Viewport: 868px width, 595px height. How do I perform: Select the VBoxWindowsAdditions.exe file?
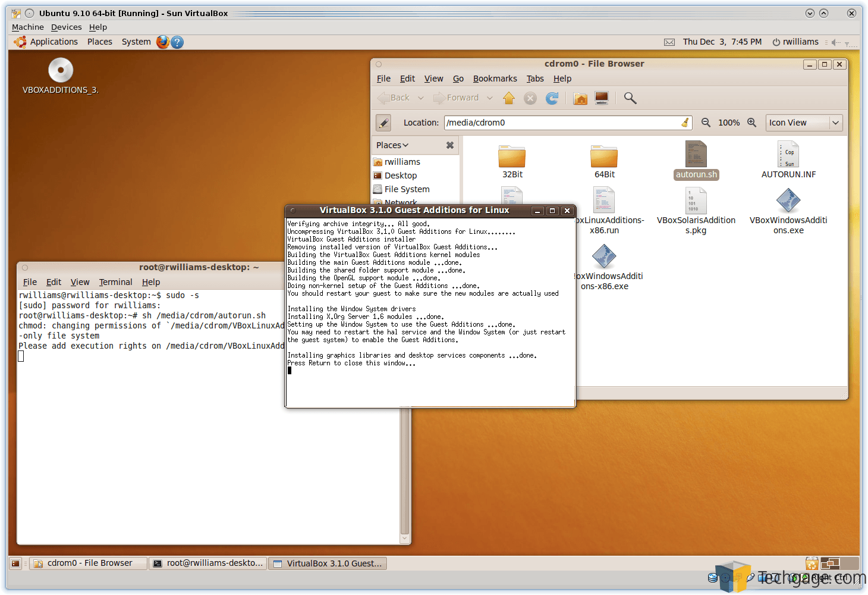(788, 211)
